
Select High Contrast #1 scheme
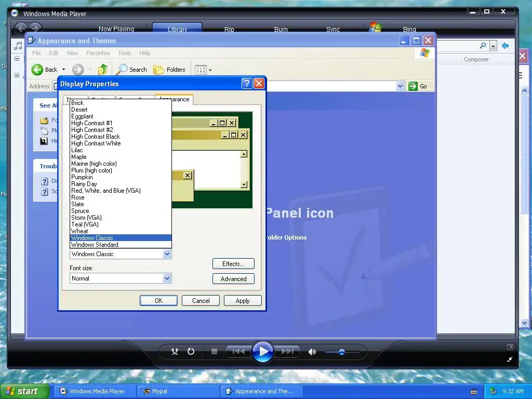121,123
